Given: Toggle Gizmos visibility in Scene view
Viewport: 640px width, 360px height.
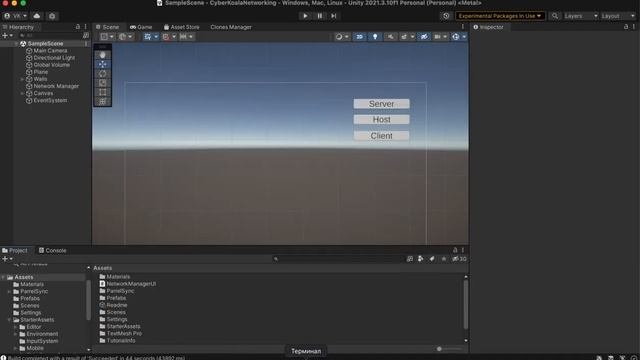Looking at the screenshot, I should pyautogui.click(x=456, y=37).
